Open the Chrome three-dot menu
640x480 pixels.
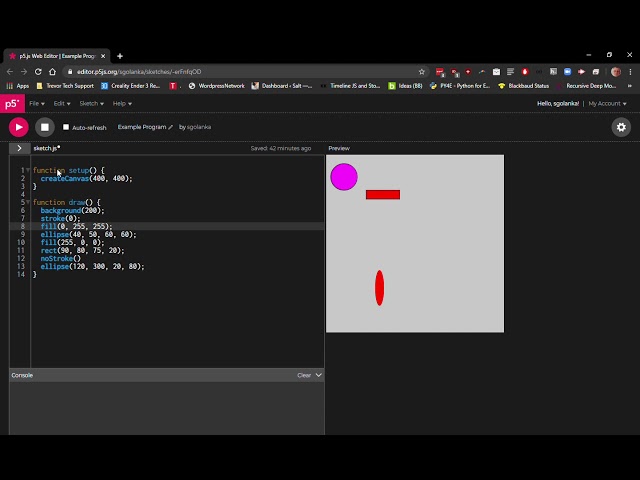point(630,72)
